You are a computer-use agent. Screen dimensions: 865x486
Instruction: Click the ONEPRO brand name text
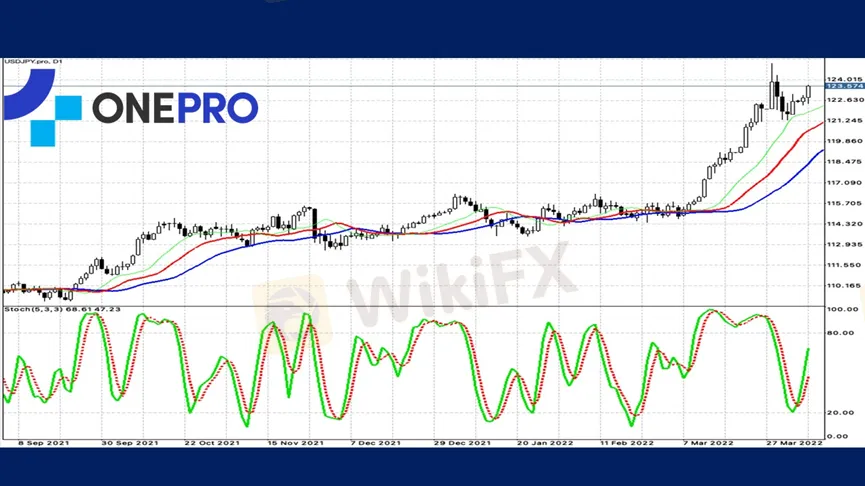pos(175,109)
